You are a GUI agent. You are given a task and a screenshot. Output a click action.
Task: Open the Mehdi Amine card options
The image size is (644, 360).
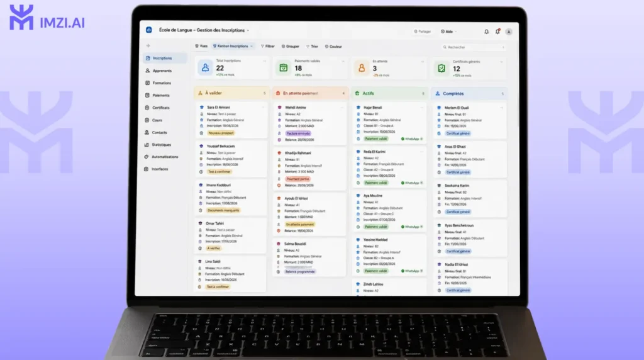341,107
